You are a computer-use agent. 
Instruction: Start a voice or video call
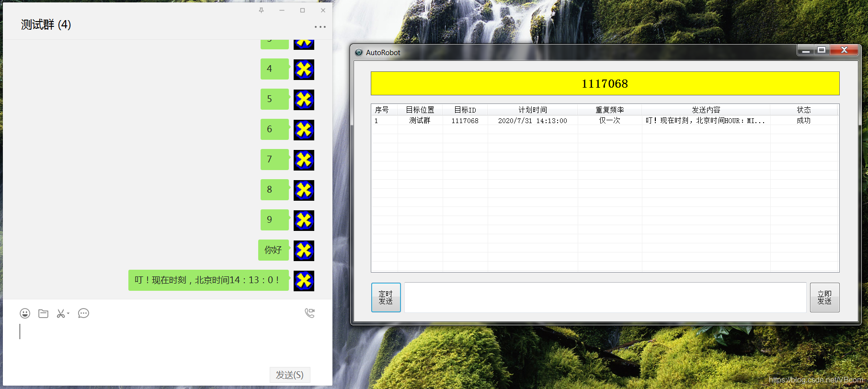tap(310, 313)
